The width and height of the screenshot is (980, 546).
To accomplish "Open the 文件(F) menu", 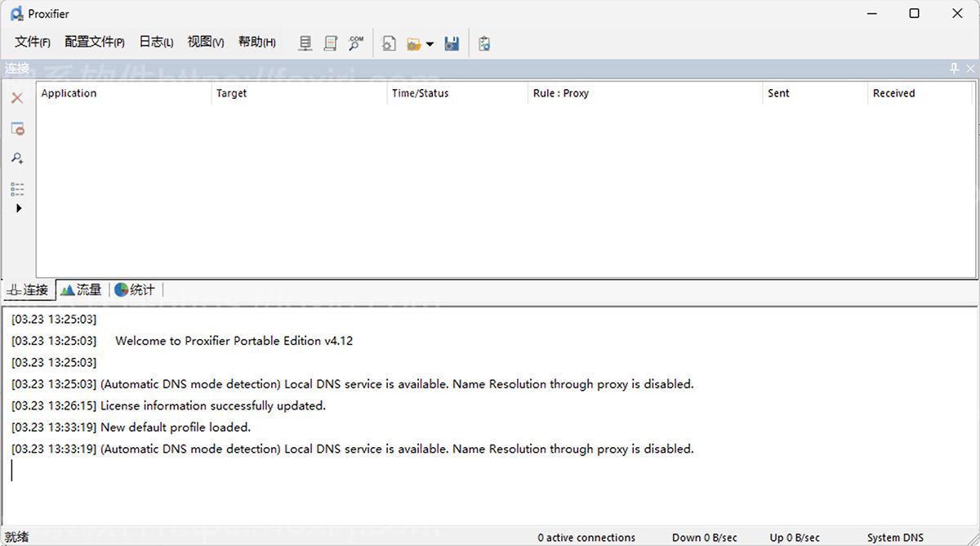I will 33,43.
